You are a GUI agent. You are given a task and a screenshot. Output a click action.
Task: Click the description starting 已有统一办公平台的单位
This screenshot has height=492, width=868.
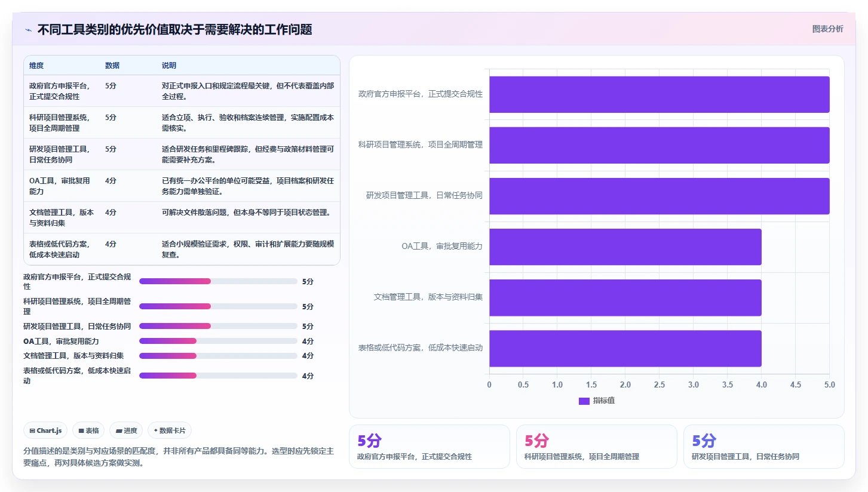click(x=248, y=186)
